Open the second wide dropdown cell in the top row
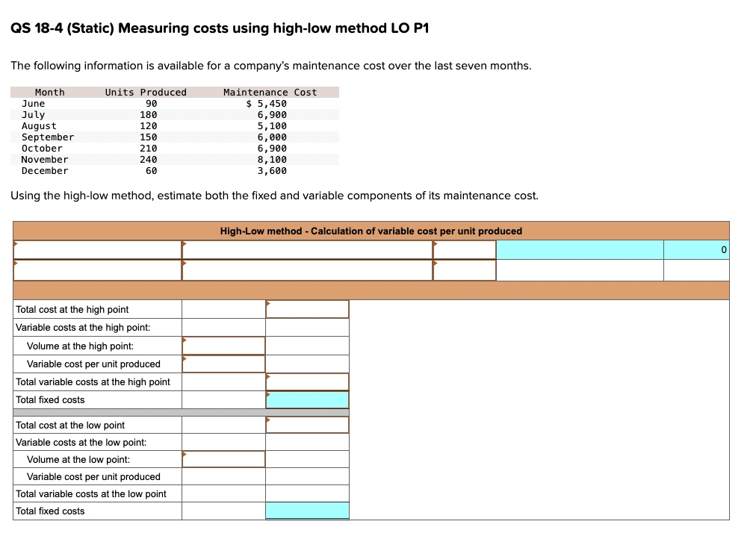756x536 pixels. point(308,249)
